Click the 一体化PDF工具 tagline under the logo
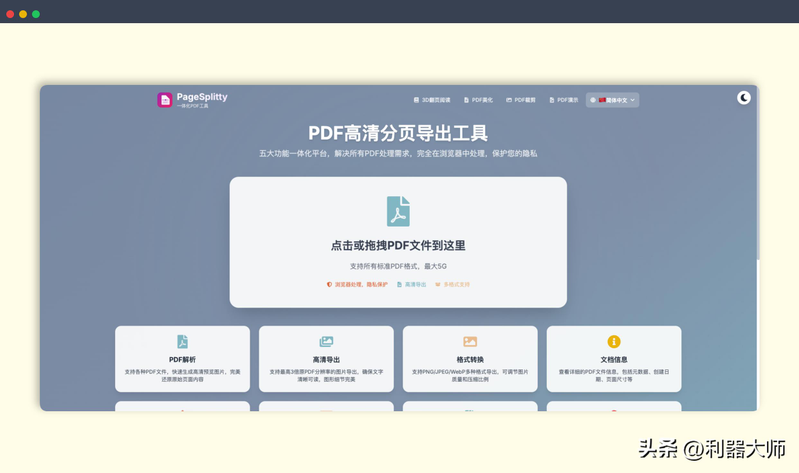This screenshot has height=473, width=799. pos(193,106)
